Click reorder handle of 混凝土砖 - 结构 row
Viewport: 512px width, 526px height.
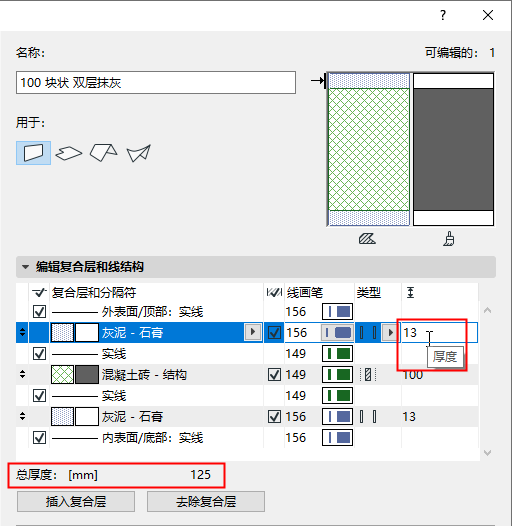point(22,374)
